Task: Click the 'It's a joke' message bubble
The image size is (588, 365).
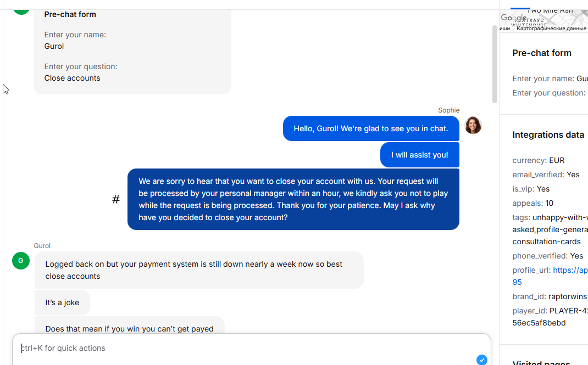Action: pyautogui.click(x=62, y=302)
